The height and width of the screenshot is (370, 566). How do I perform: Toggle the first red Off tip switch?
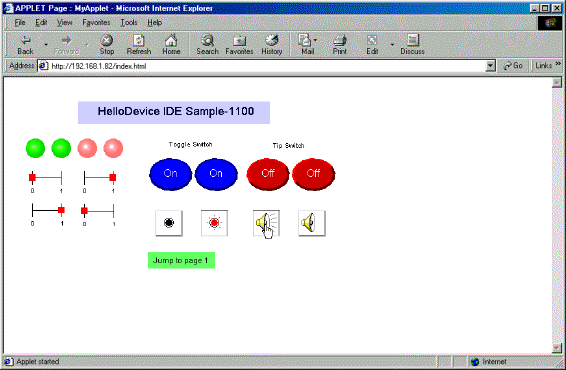tap(268, 174)
